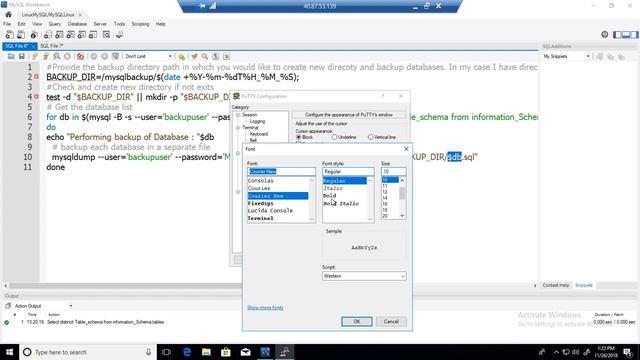Toggle the auto-commit mode icon
The image size is (640, 360).
pos(116,56)
